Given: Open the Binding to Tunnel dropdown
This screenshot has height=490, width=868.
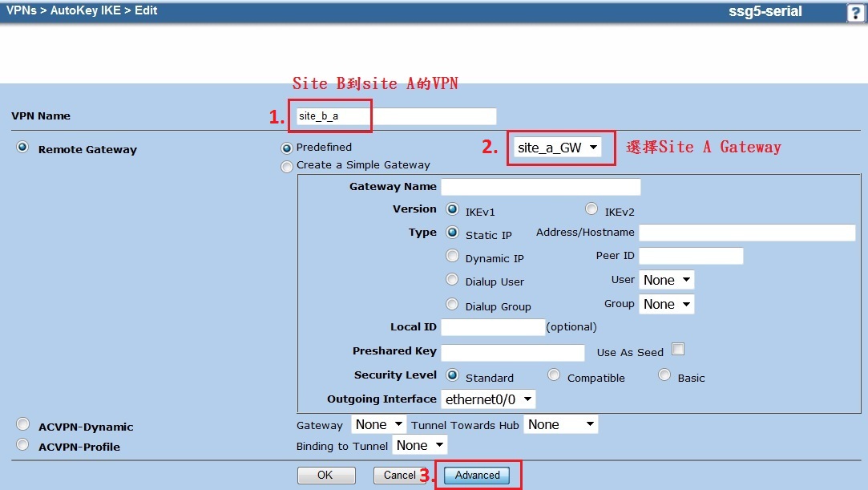Looking at the screenshot, I should tap(420, 444).
